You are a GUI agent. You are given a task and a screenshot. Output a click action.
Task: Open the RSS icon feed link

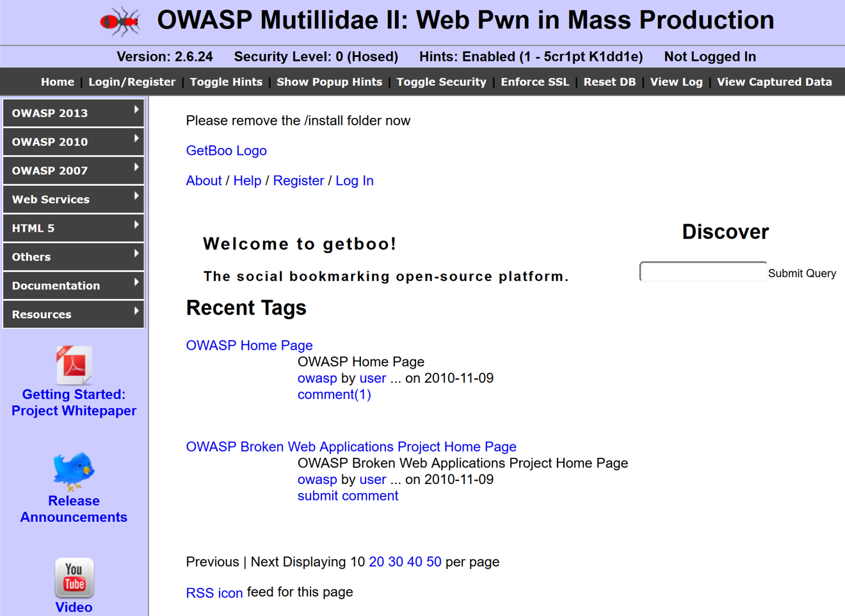click(214, 593)
